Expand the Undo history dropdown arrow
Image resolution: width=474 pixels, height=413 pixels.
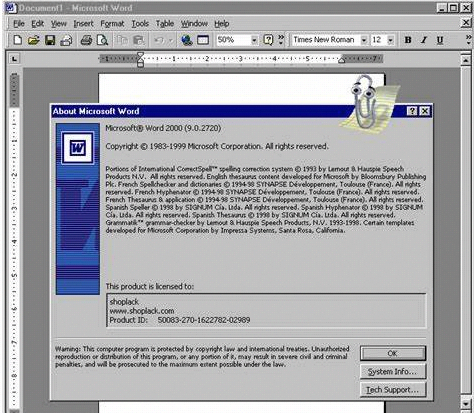[171, 40]
